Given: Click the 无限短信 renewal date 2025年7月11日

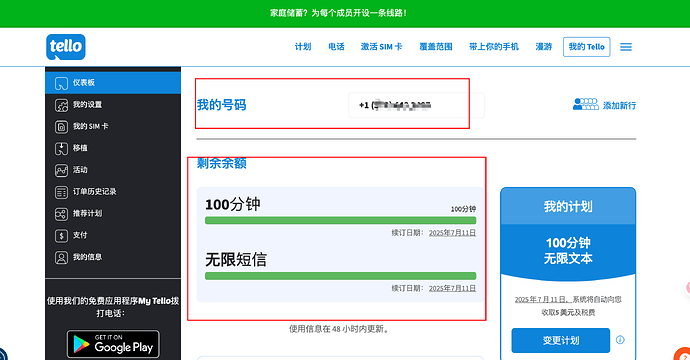Looking at the screenshot, I should [x=452, y=288].
